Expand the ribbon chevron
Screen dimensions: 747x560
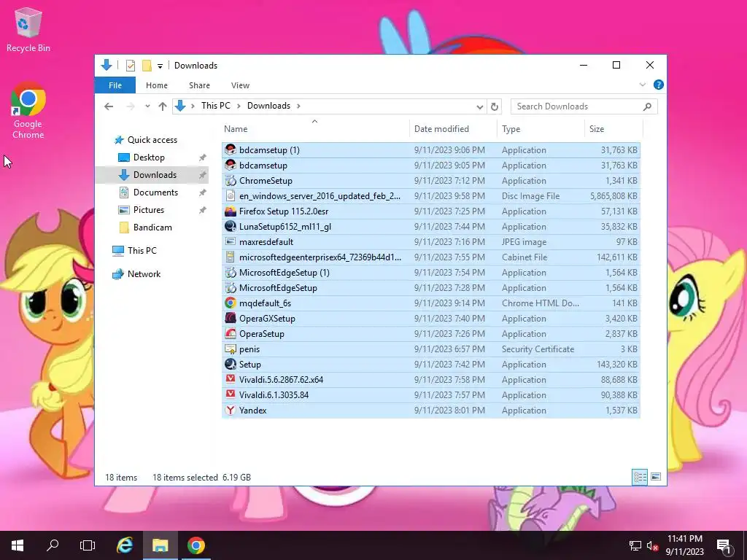(642, 85)
